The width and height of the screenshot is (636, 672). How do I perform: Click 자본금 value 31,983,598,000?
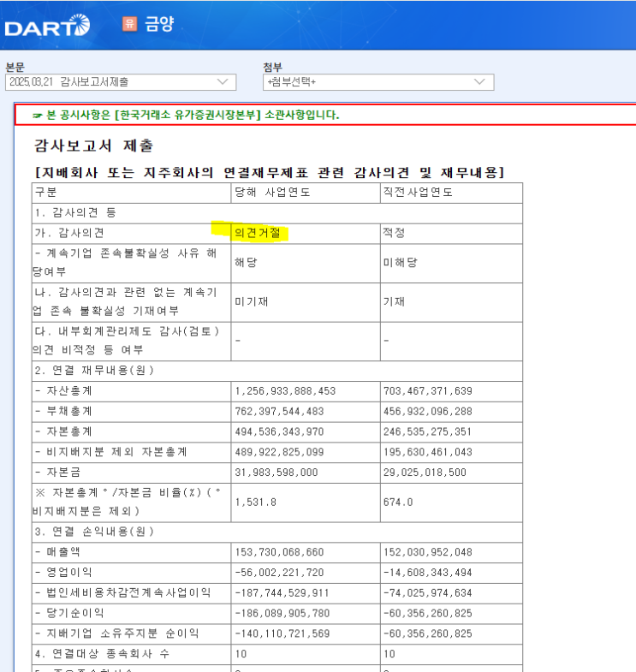coord(276,473)
